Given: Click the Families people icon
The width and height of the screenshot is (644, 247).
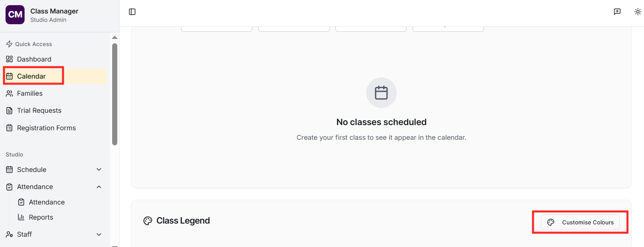Looking at the screenshot, I should pos(10,93).
